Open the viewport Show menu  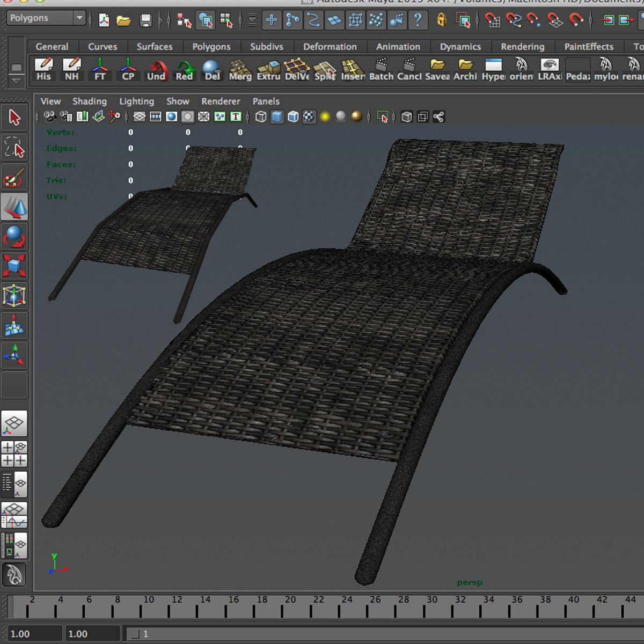pyautogui.click(x=178, y=101)
